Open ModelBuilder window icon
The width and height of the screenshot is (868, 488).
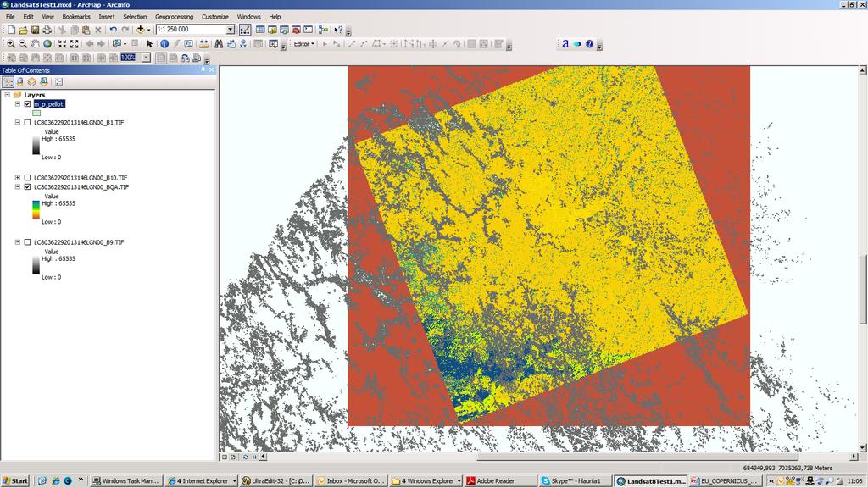tap(323, 30)
